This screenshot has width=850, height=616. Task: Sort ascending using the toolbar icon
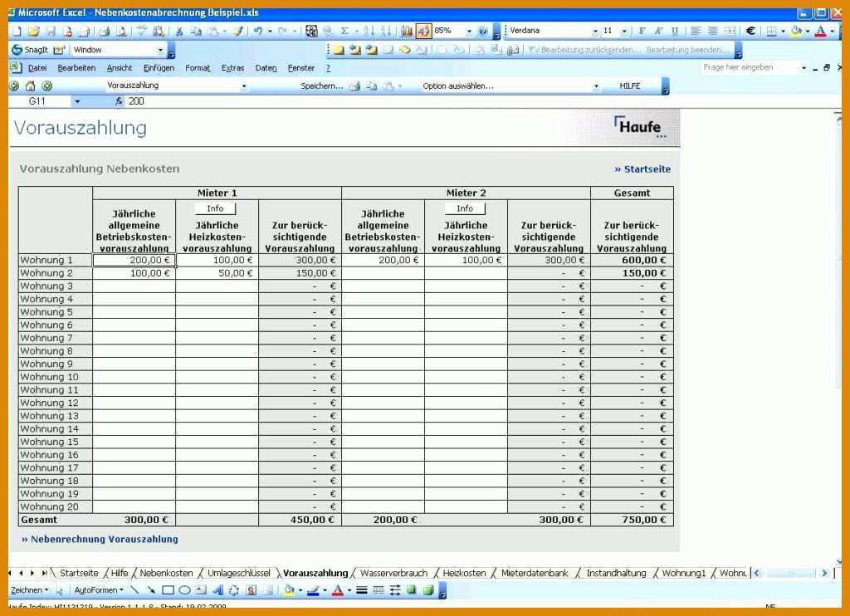369,31
